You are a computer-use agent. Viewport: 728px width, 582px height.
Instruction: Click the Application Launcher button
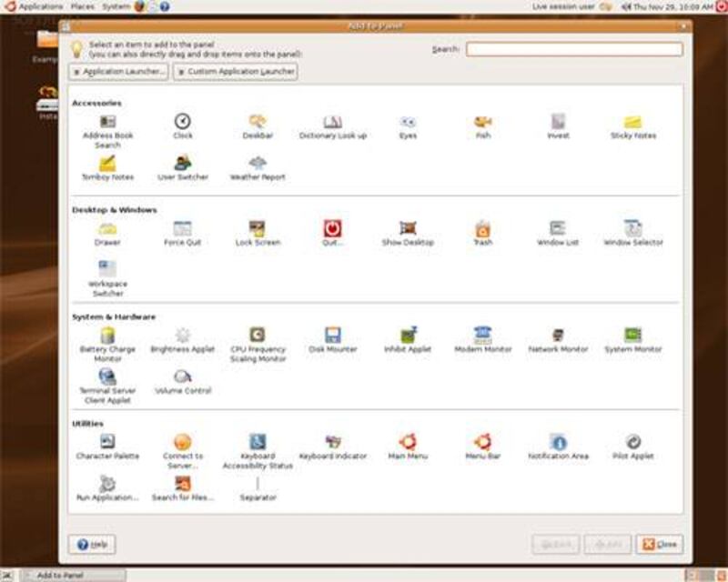(118, 72)
